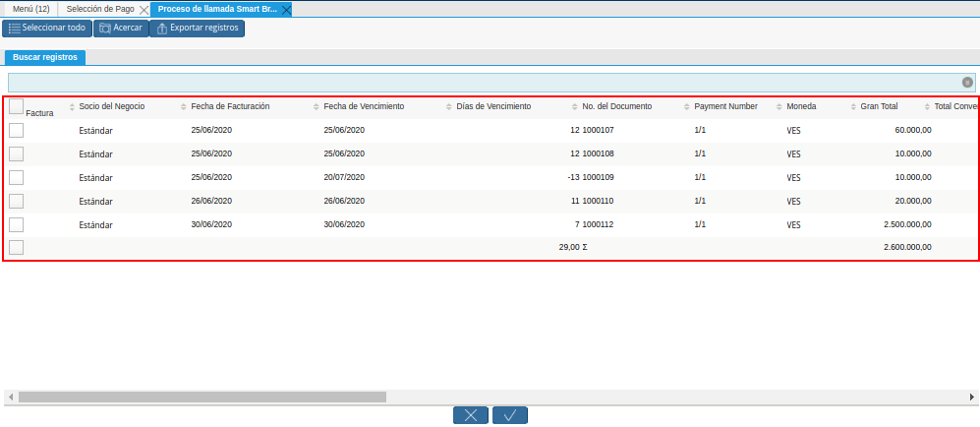Click the confirm checkmark button at bottom

tap(510, 415)
